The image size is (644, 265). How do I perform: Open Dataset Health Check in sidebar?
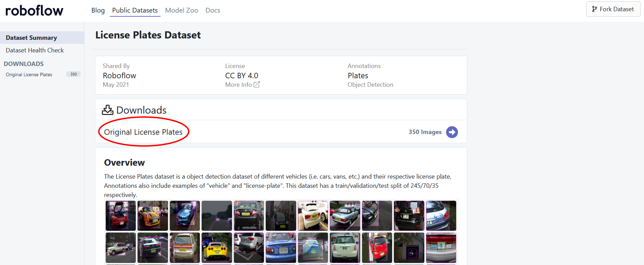coord(35,50)
